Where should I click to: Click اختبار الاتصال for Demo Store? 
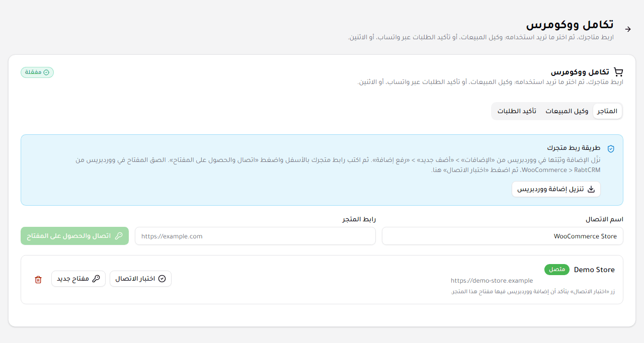(140, 279)
